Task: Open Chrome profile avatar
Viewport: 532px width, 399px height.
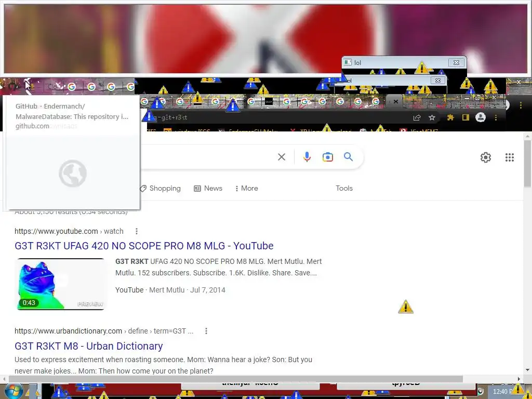Action: coord(481,117)
